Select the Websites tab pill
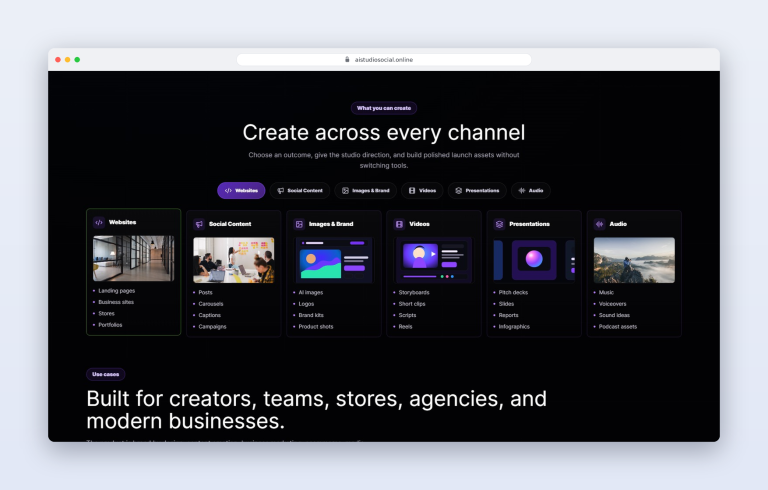The image size is (768, 490). point(241,191)
